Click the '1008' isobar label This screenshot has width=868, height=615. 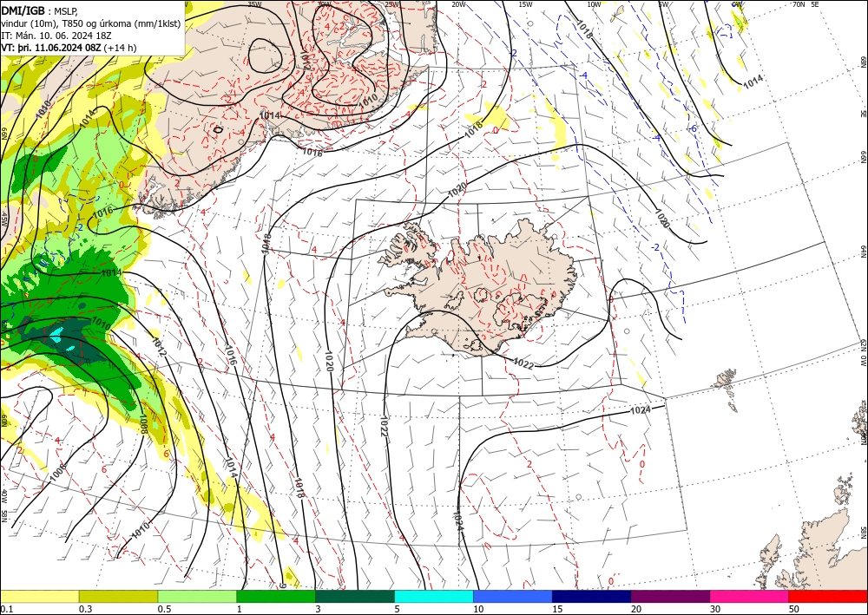142,424
